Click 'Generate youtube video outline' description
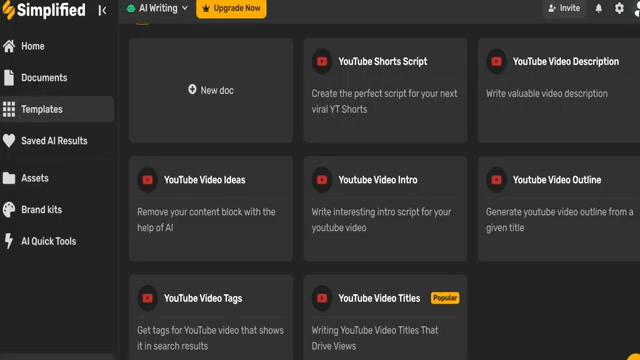Screen dimensions: 640x360 560,220
